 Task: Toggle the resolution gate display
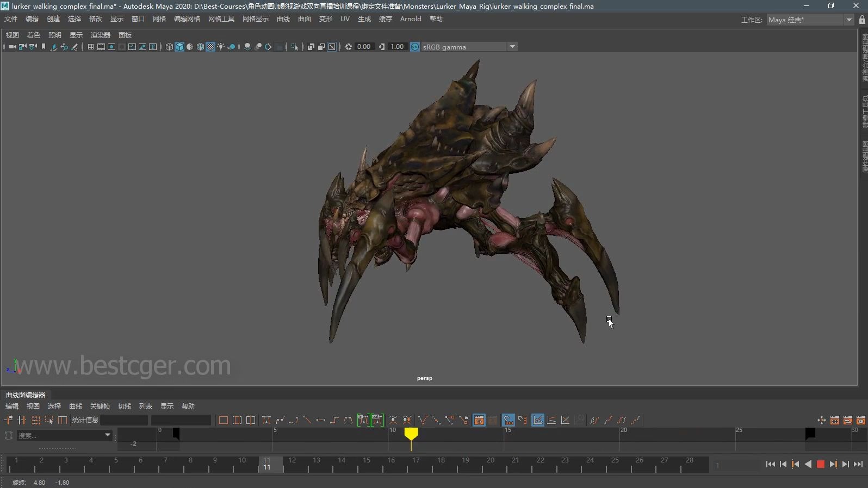tap(111, 47)
